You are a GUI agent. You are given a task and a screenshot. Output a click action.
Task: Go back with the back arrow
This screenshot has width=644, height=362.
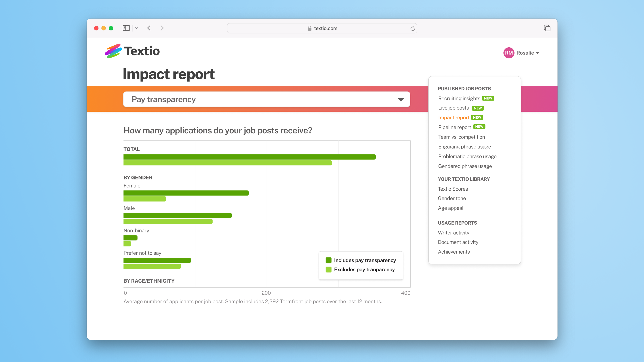click(x=149, y=28)
